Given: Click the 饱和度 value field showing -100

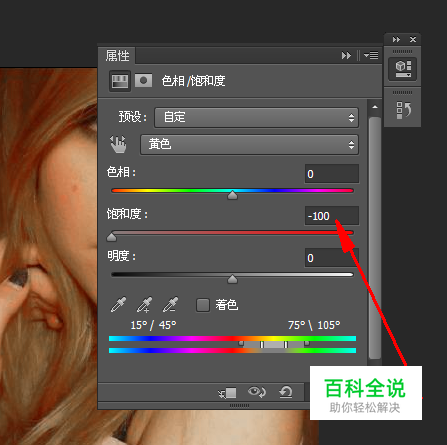Looking at the screenshot, I should click(x=332, y=216).
